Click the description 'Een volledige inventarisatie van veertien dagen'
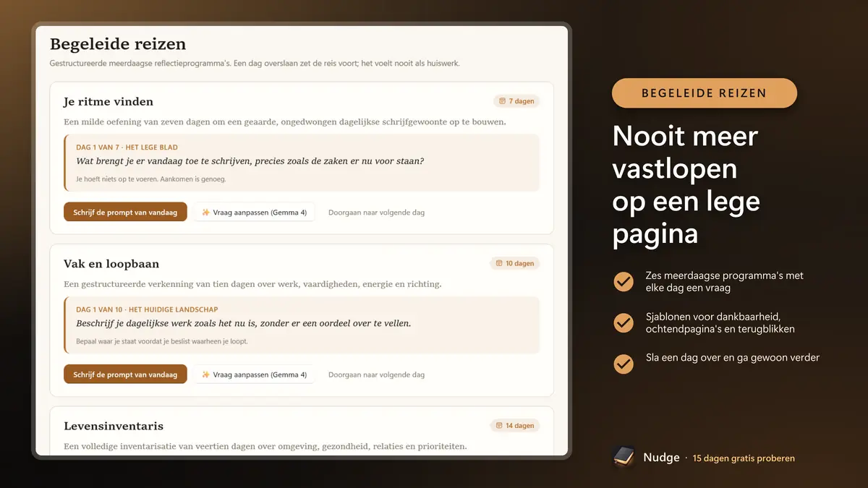The width and height of the screenshot is (868, 488). click(265, 446)
